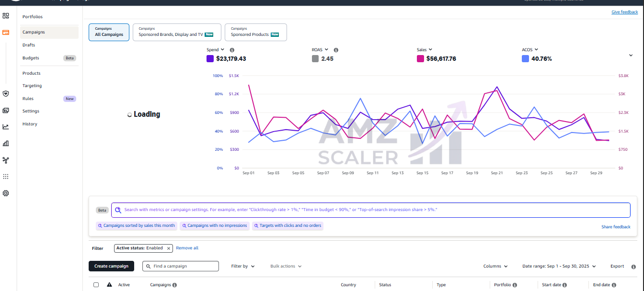Screen dimensions: 644x291
Task: Select 'Targets with clicks and no orders' suggestion
Action: coord(287,225)
